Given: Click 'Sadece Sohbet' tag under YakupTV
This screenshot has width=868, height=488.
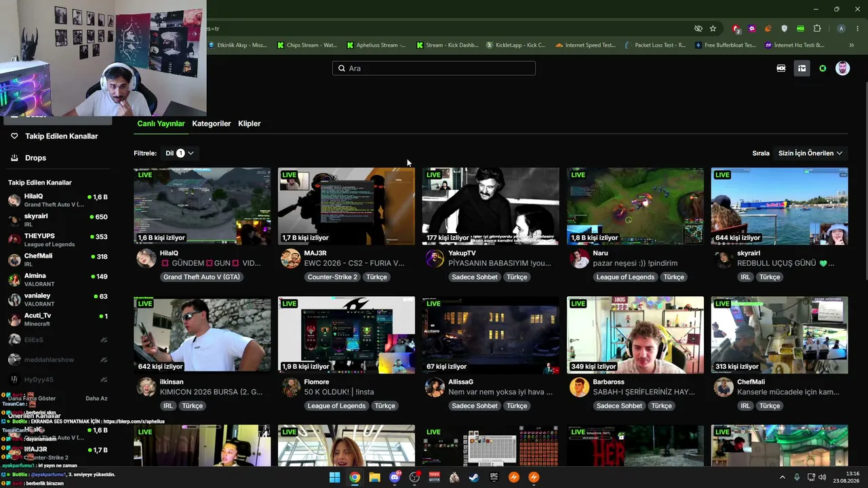Looking at the screenshot, I should click(475, 277).
